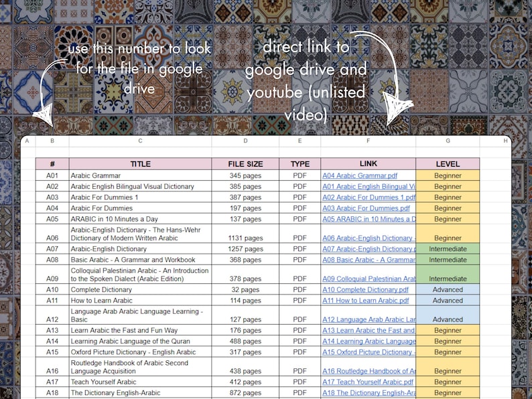Select title 'Learning Arabic Language of the Quran'

(140, 341)
